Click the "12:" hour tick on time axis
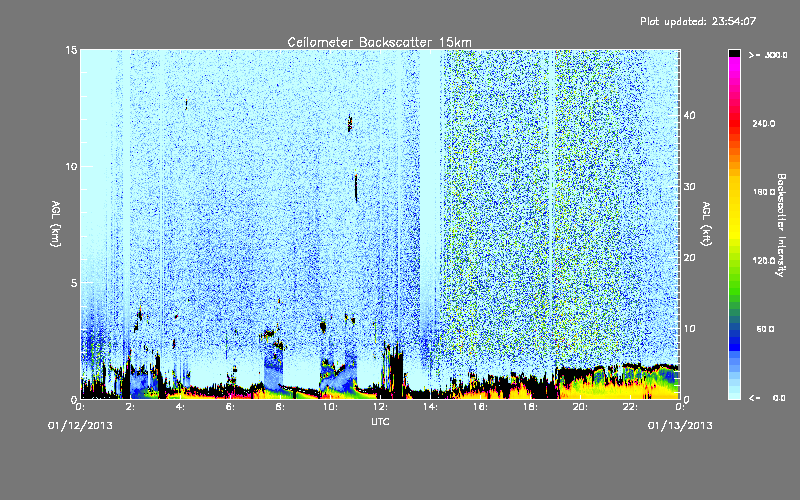This screenshot has height=500, width=800. (x=380, y=407)
